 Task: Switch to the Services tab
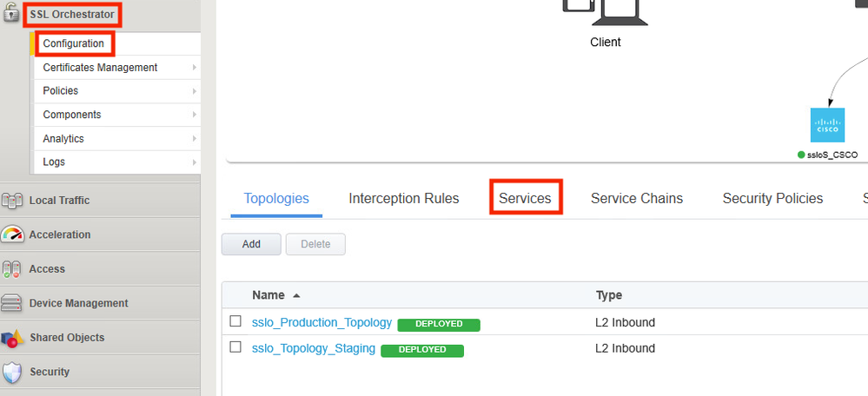[525, 198]
